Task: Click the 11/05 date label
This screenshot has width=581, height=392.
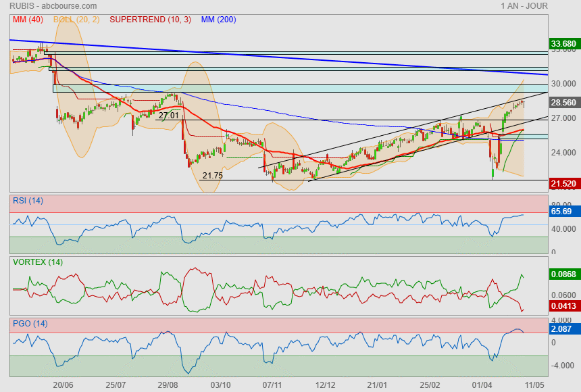Action: [x=534, y=385]
